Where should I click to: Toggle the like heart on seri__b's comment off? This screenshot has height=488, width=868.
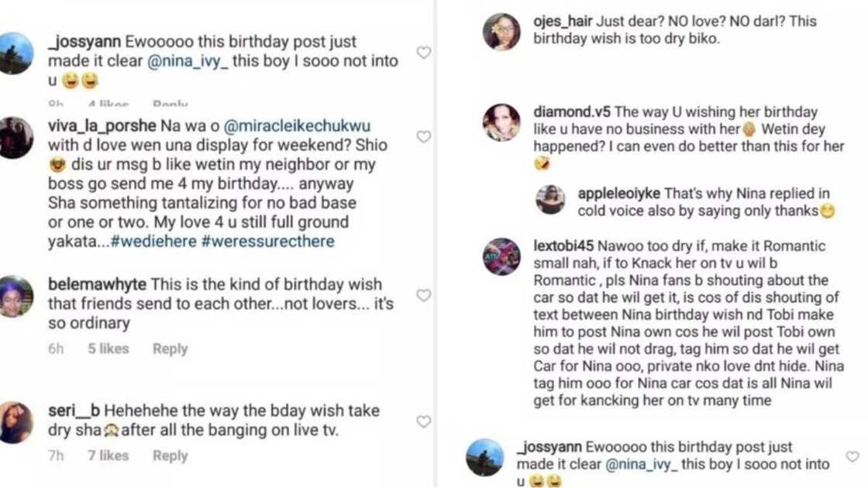pyautogui.click(x=423, y=420)
